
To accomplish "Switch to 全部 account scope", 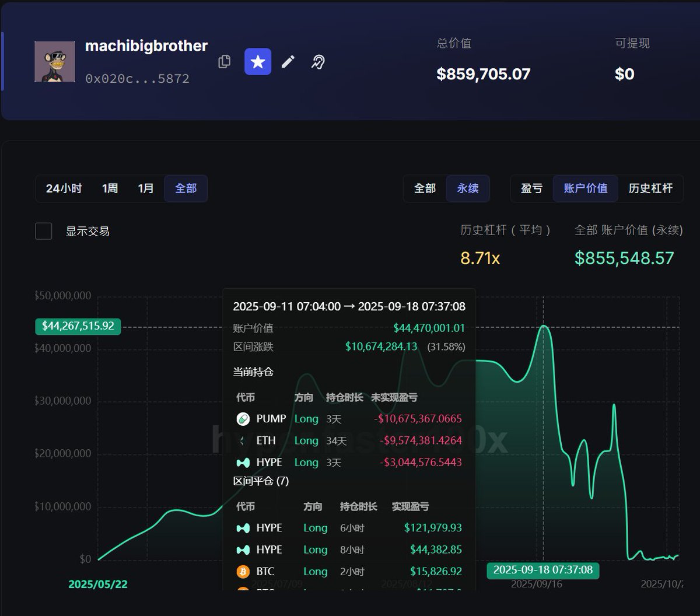I will [x=425, y=188].
